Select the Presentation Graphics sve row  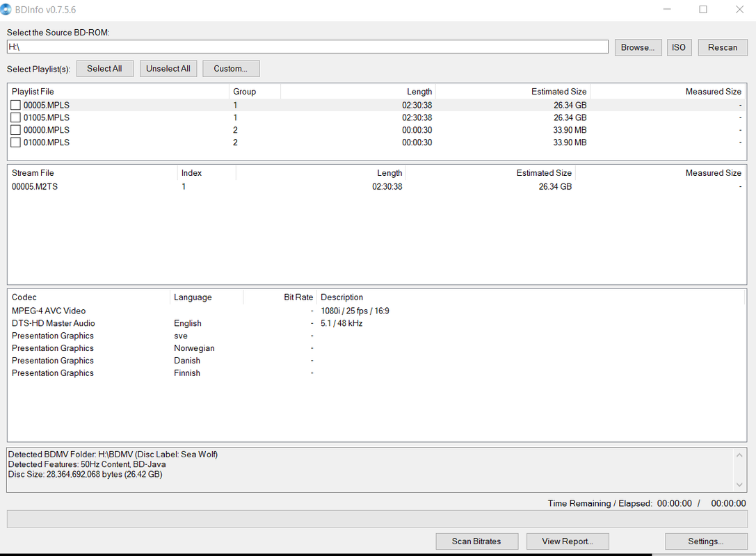(x=376, y=336)
